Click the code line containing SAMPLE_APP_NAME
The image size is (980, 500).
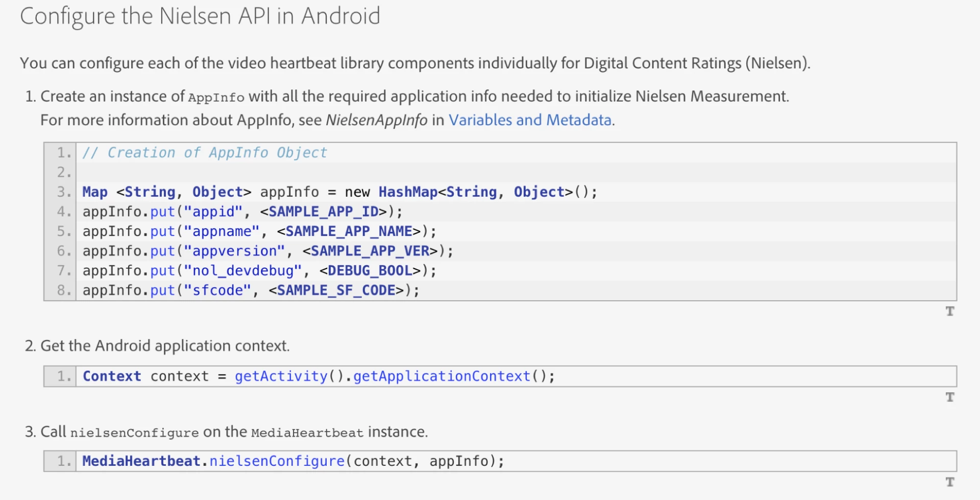coord(259,231)
